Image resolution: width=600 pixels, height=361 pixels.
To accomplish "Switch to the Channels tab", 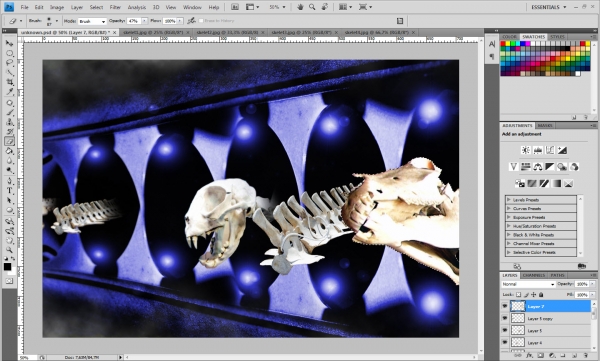I will click(533, 275).
